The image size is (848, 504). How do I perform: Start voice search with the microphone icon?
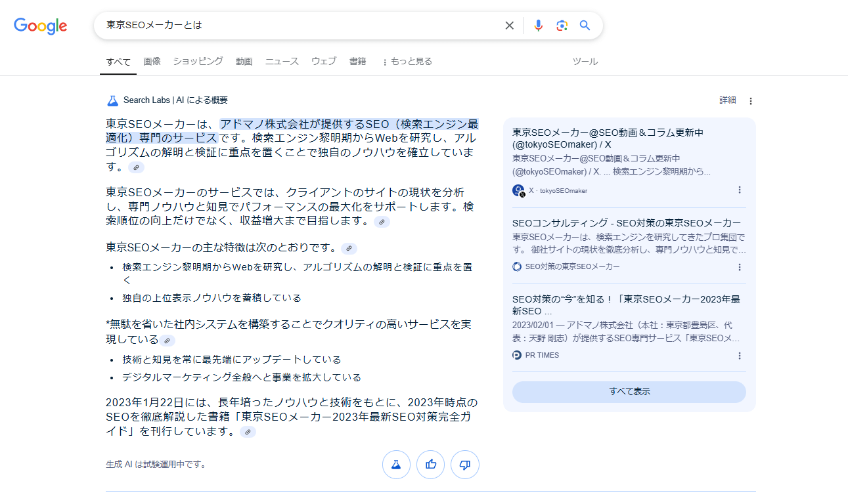coord(539,26)
